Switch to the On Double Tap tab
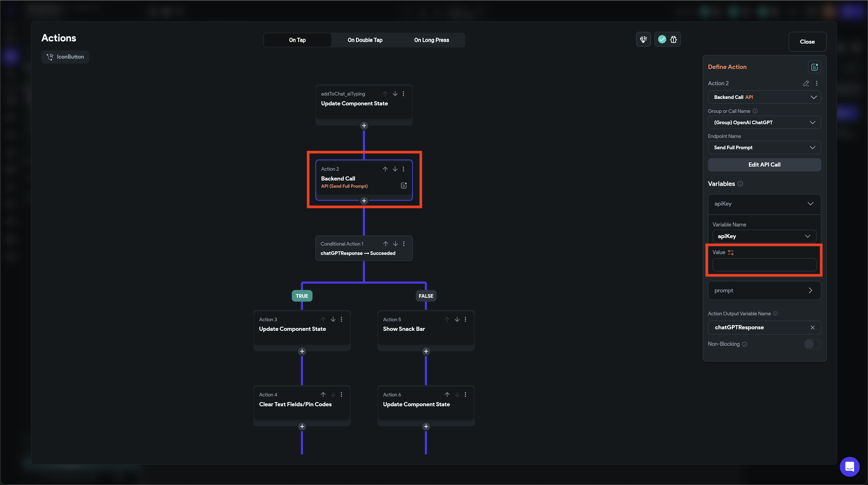Viewport: 868px width, 485px height. (365, 40)
